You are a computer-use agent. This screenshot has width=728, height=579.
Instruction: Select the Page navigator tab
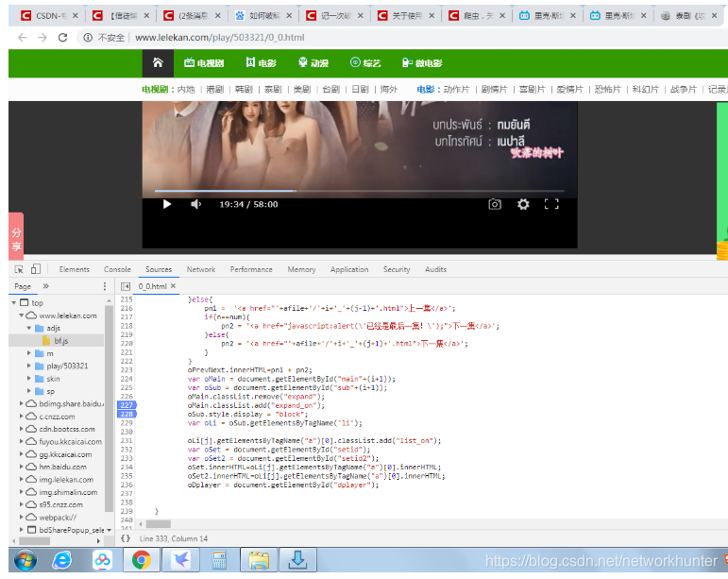[x=23, y=286]
